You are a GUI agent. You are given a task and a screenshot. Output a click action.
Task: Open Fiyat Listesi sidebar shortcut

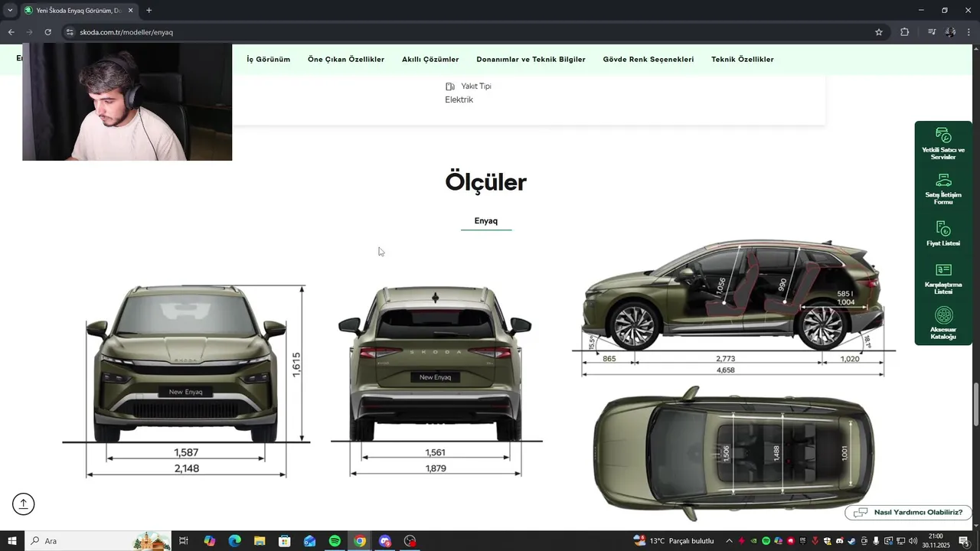coord(943,234)
